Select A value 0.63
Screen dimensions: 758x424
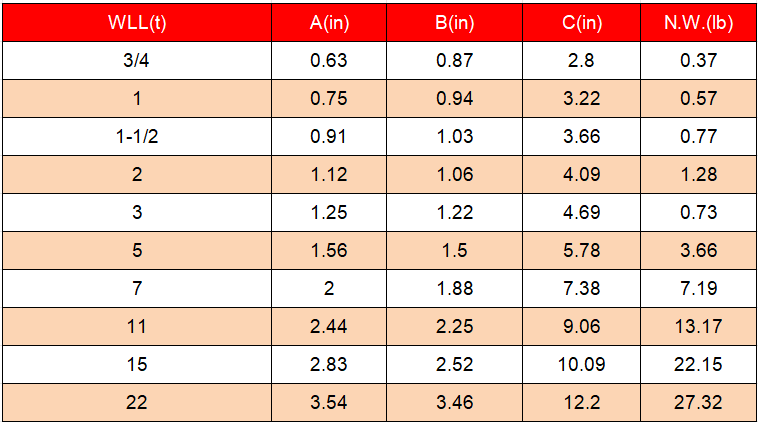329,61
